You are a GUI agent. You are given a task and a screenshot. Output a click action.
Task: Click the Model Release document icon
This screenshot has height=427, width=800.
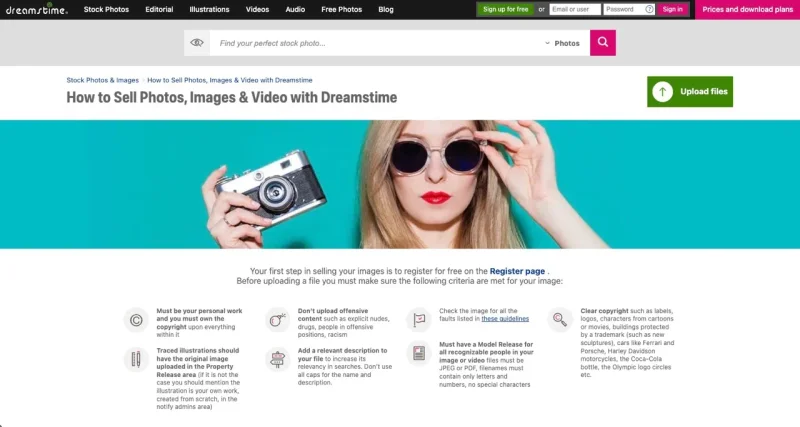419,353
